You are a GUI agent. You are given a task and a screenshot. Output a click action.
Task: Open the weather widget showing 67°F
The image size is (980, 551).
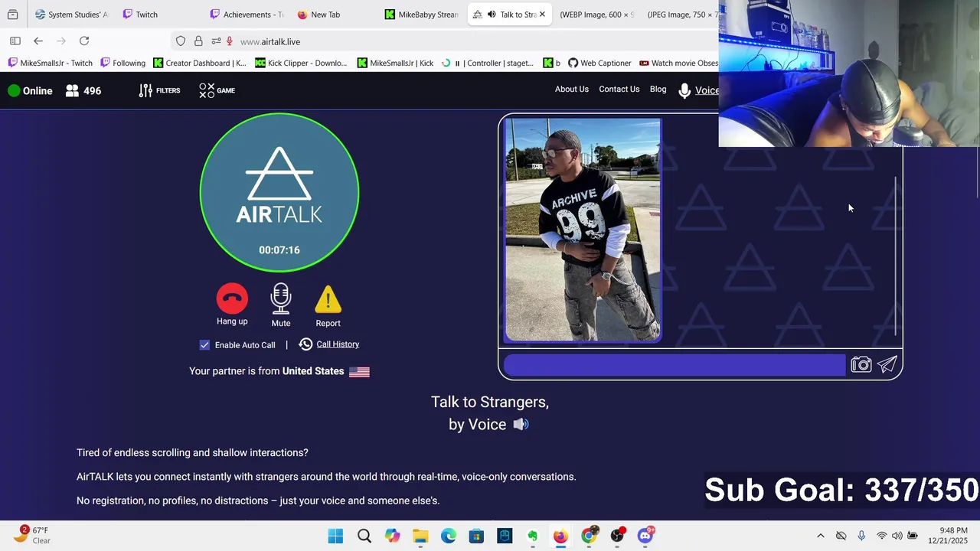pyautogui.click(x=31, y=535)
